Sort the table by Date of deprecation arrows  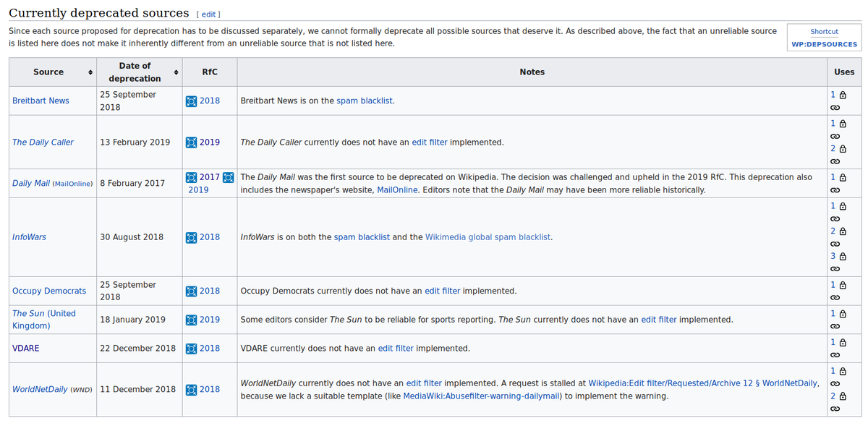point(176,72)
